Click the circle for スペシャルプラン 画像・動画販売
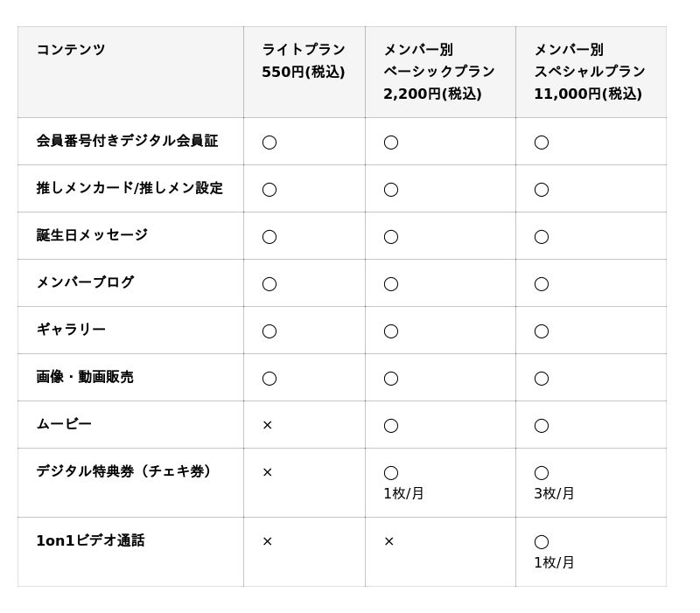The image size is (700, 613). [542, 378]
